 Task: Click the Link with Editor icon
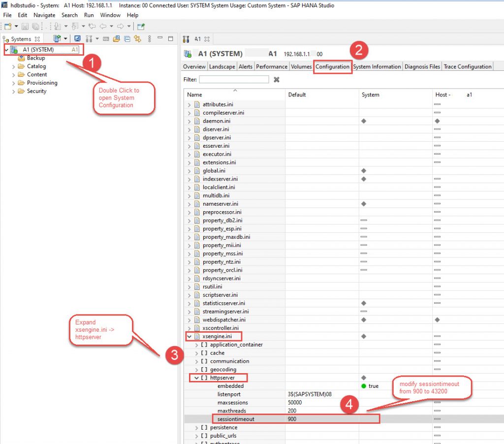[138, 39]
